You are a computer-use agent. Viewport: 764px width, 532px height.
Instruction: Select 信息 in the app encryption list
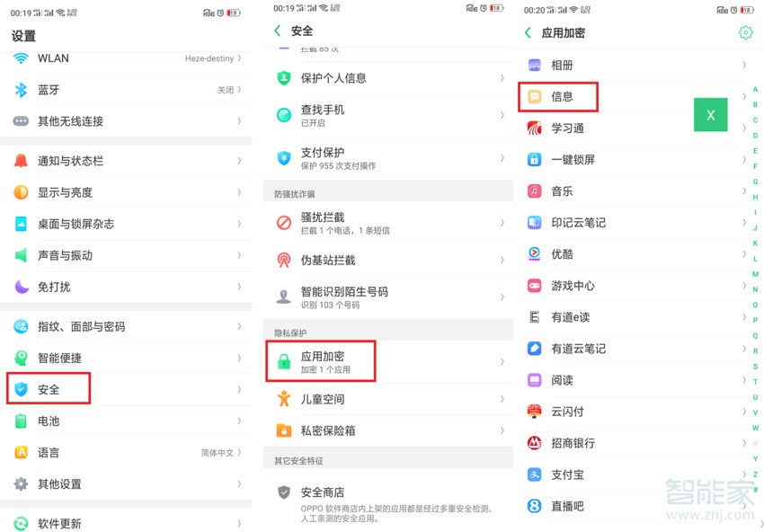click(562, 96)
